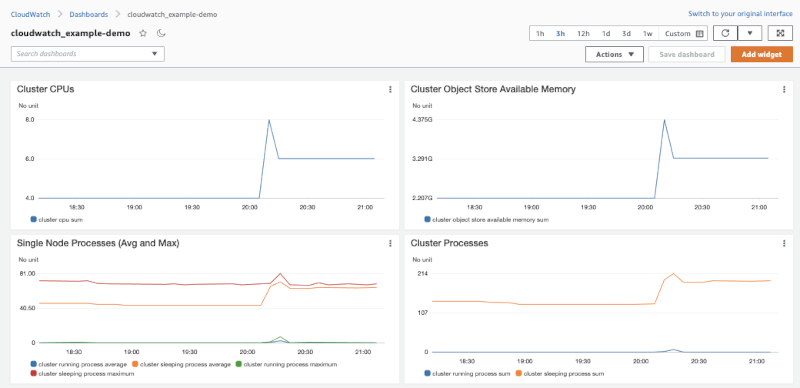800x388 pixels.
Task: Enter fullscreen mode
Action: [x=780, y=33]
